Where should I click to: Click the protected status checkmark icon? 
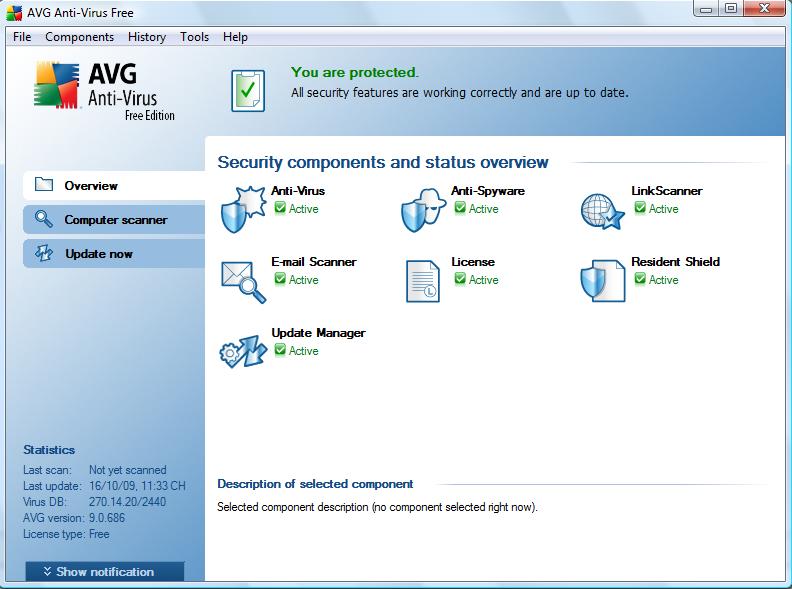click(x=248, y=88)
